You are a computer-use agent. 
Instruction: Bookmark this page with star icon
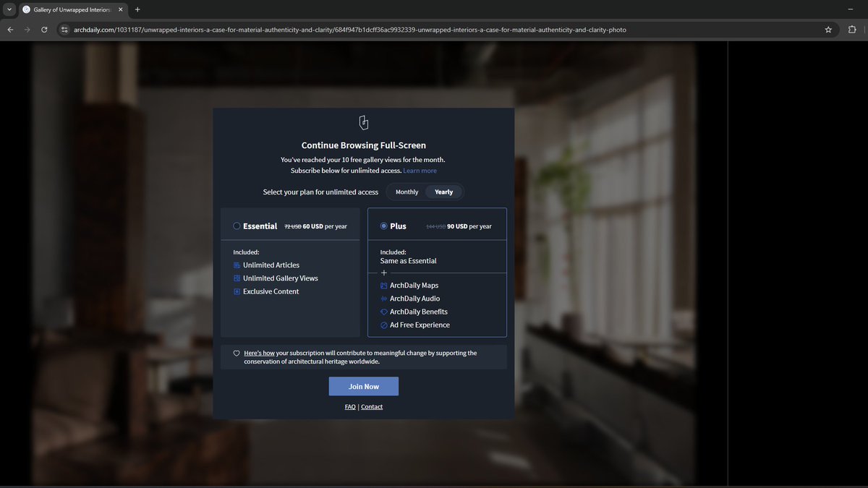click(828, 30)
